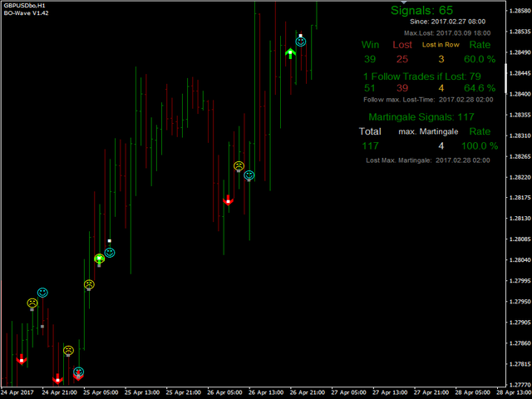Click the green 'Win' column header
Screen dimensions: 532x399
click(x=370, y=45)
